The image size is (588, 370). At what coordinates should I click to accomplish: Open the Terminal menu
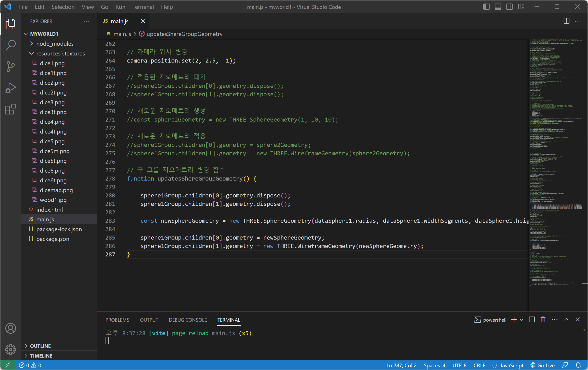coord(143,7)
